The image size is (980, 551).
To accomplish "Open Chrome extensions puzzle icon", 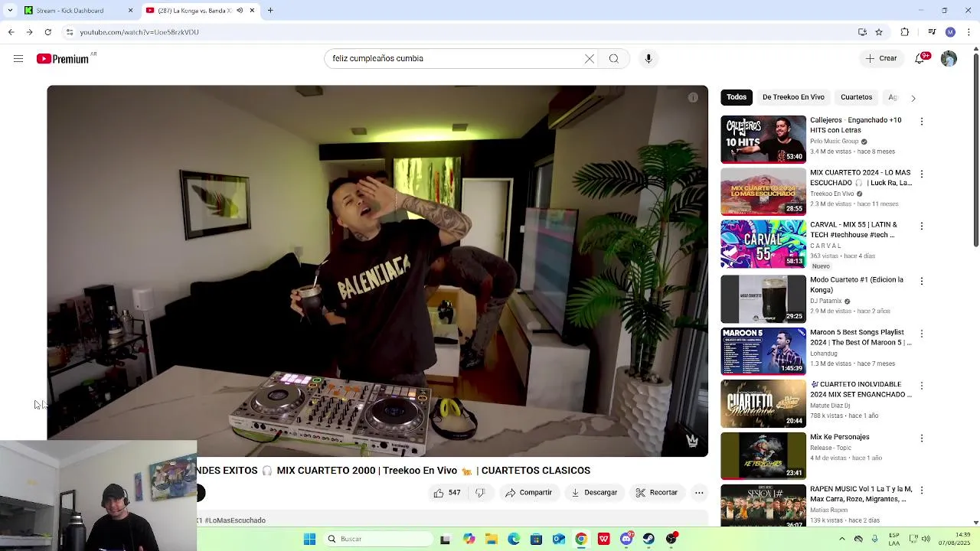I will 905,32.
